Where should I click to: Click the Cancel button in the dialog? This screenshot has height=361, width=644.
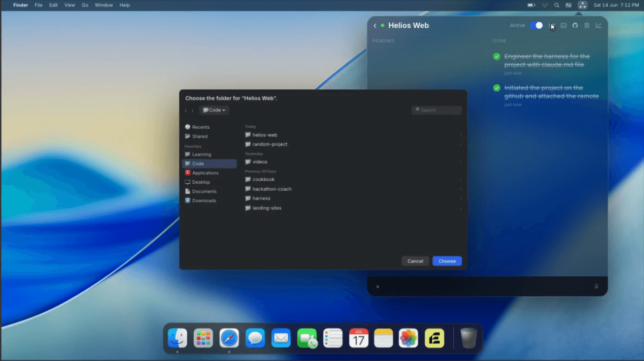[x=415, y=261]
